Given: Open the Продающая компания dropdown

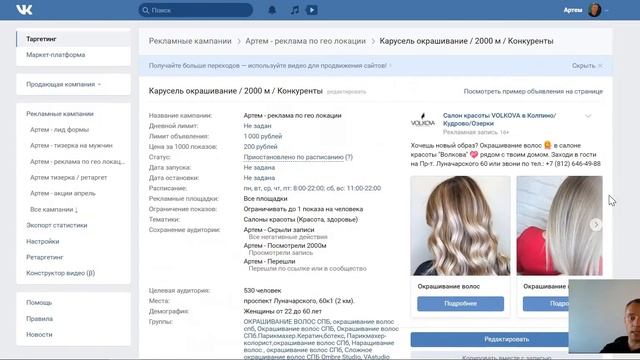Looking at the screenshot, I should 63,84.
